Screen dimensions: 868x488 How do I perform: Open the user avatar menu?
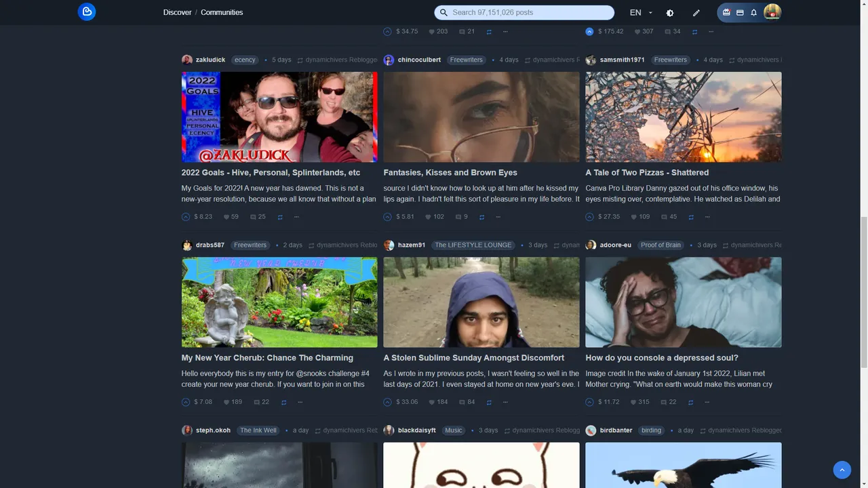point(772,12)
